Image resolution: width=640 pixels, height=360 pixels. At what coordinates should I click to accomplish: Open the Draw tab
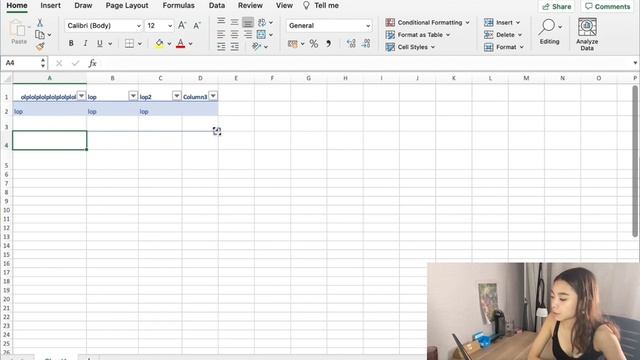coord(83,6)
